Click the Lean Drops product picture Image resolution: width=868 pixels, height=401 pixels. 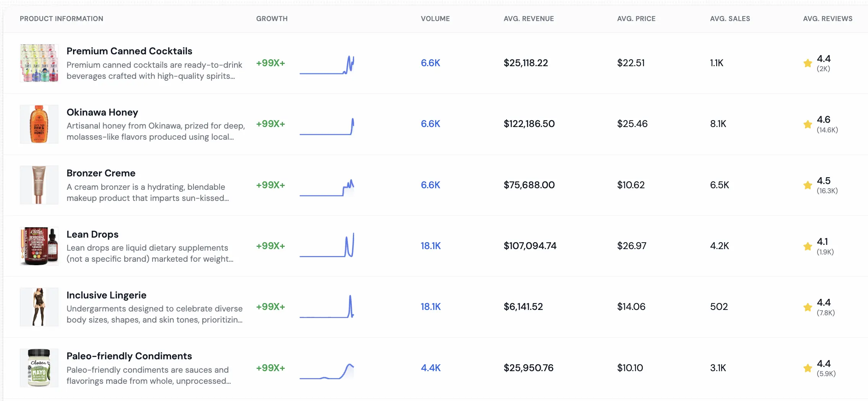click(39, 246)
